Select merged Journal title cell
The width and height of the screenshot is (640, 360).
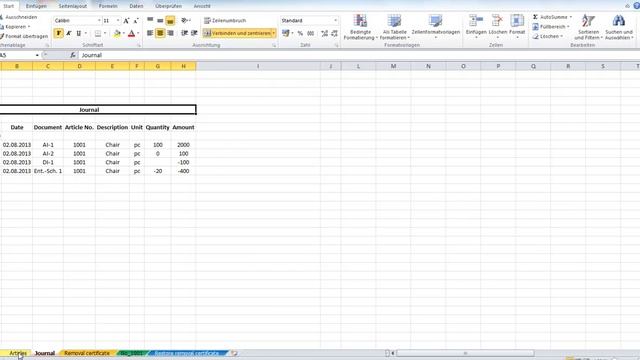click(x=98, y=109)
